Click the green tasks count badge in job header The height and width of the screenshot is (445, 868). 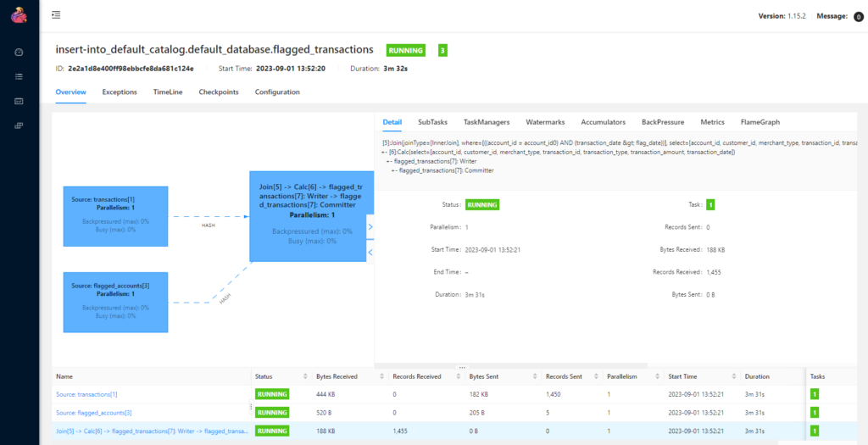442,50
